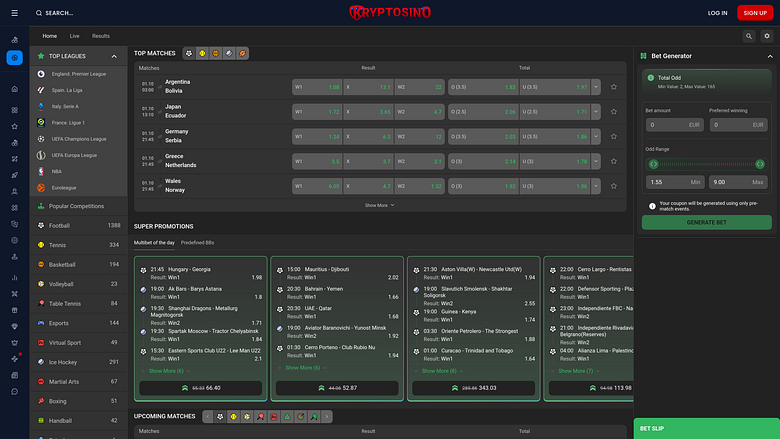Expand more markets for Wales vs Norway
The height and width of the screenshot is (439, 780).
point(595,186)
